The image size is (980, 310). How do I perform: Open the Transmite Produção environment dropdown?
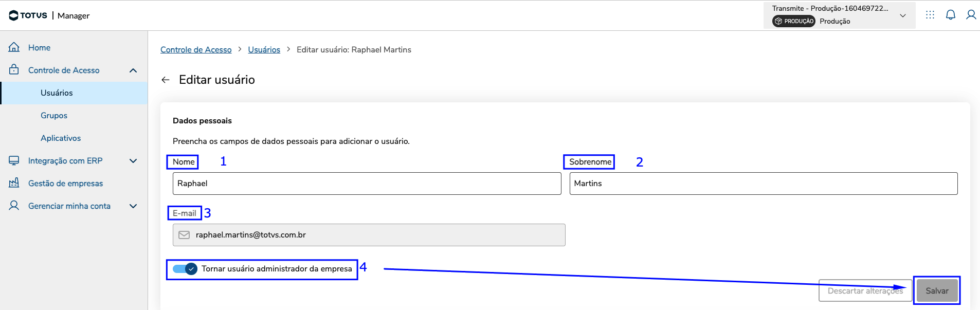[902, 15]
